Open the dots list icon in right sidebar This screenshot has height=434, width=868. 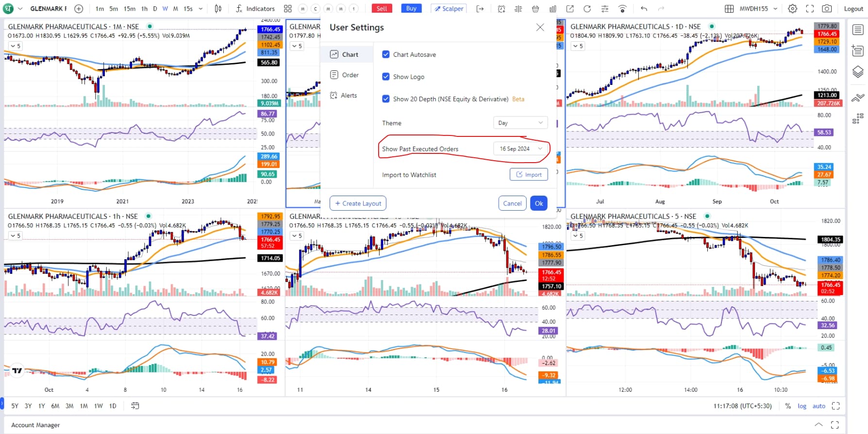(858, 118)
